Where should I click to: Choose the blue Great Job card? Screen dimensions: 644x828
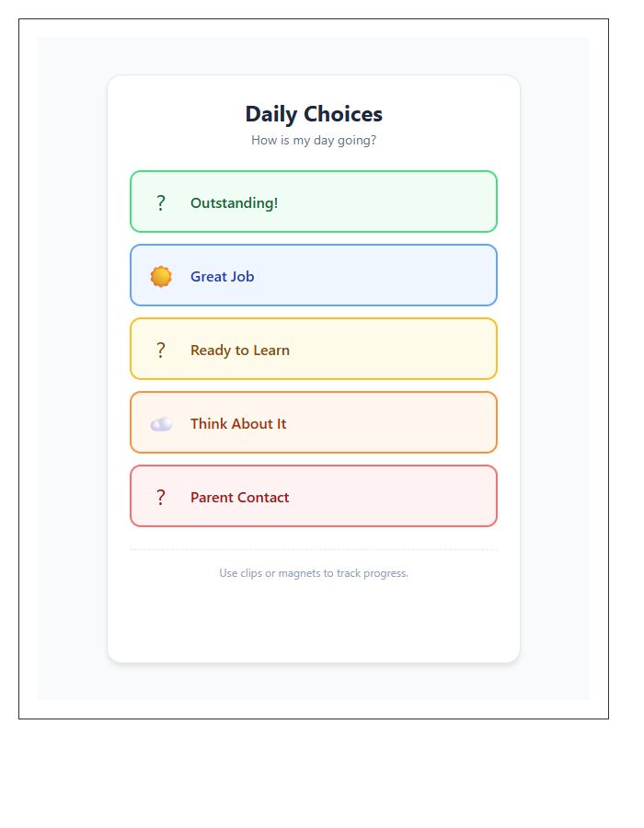click(314, 275)
